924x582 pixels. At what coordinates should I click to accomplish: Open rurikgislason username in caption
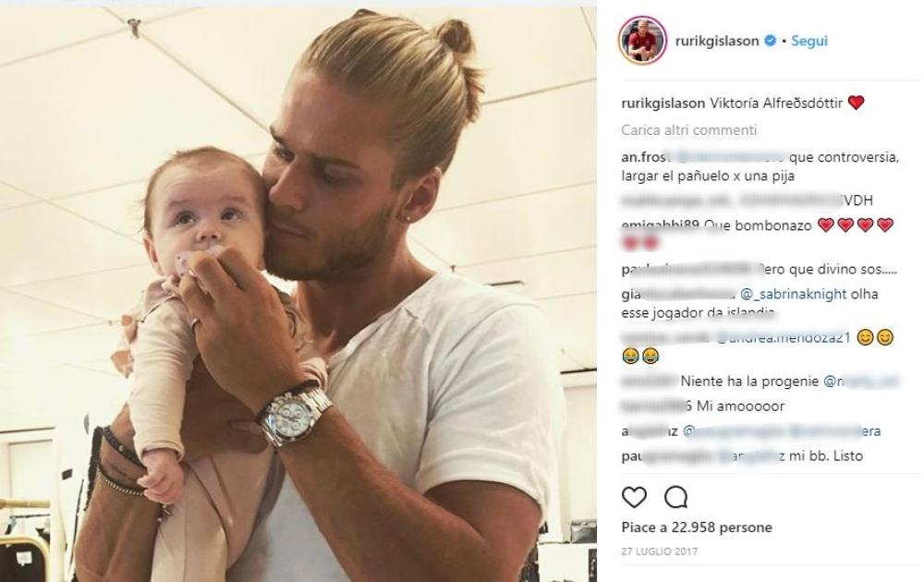click(x=663, y=103)
